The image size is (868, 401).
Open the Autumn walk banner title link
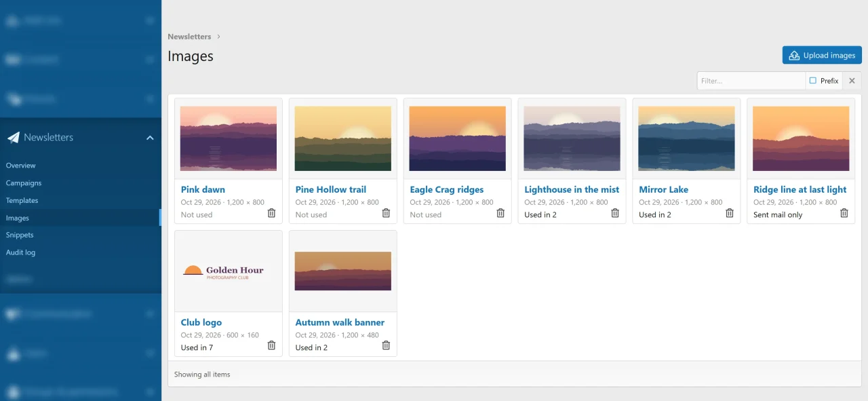(340, 322)
